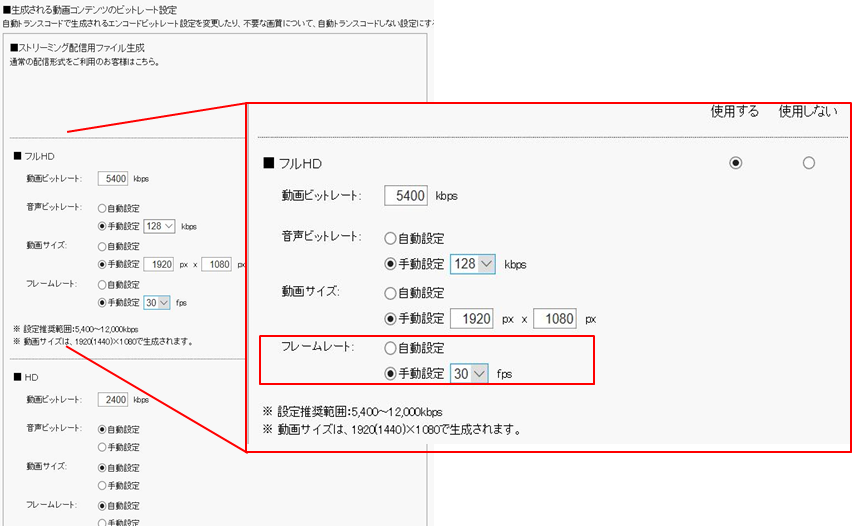Select 使用しない radio for フルHD in enlarged view
852x526 pixels.
pos(808,163)
